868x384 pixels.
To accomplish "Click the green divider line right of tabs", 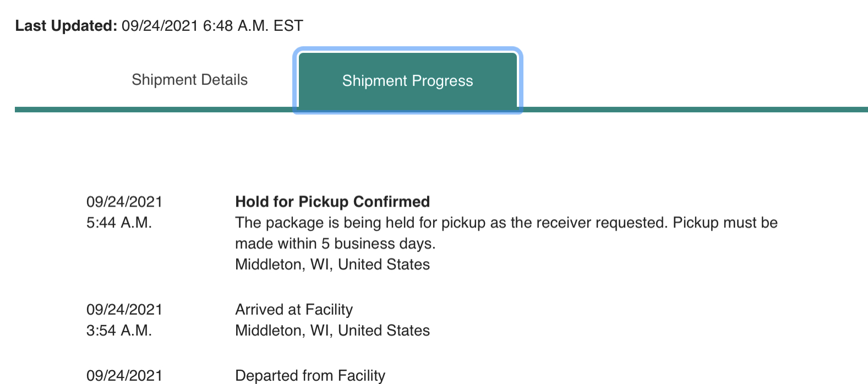I will (x=694, y=110).
